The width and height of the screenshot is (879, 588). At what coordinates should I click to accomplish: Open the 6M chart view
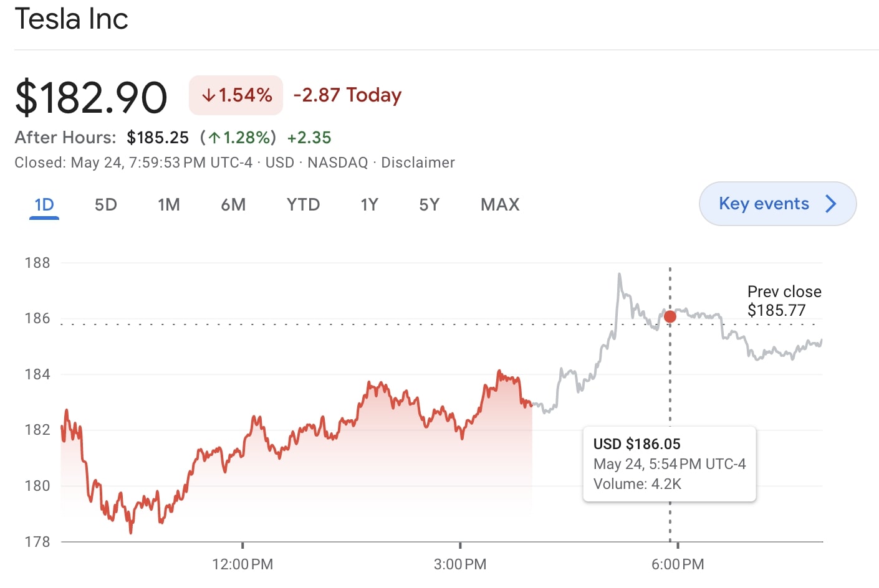tap(234, 204)
